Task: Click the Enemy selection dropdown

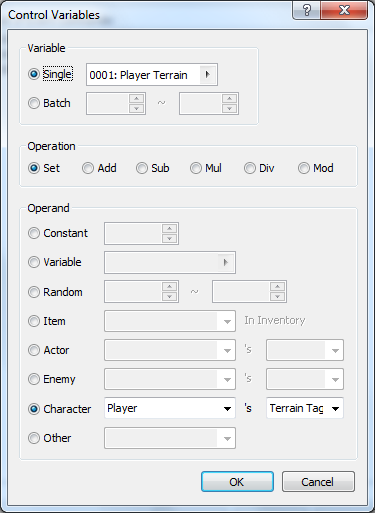Action: click(x=170, y=379)
